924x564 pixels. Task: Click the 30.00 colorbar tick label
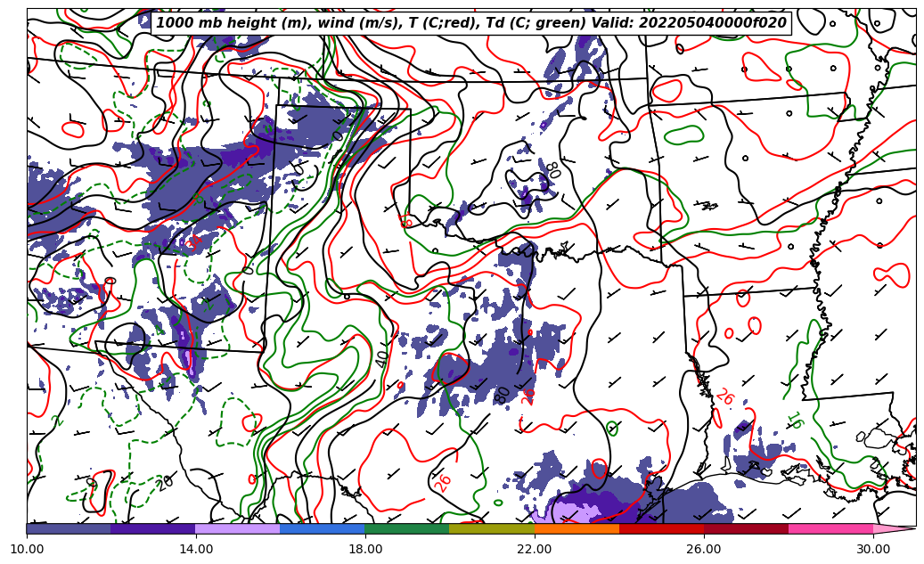point(873,549)
